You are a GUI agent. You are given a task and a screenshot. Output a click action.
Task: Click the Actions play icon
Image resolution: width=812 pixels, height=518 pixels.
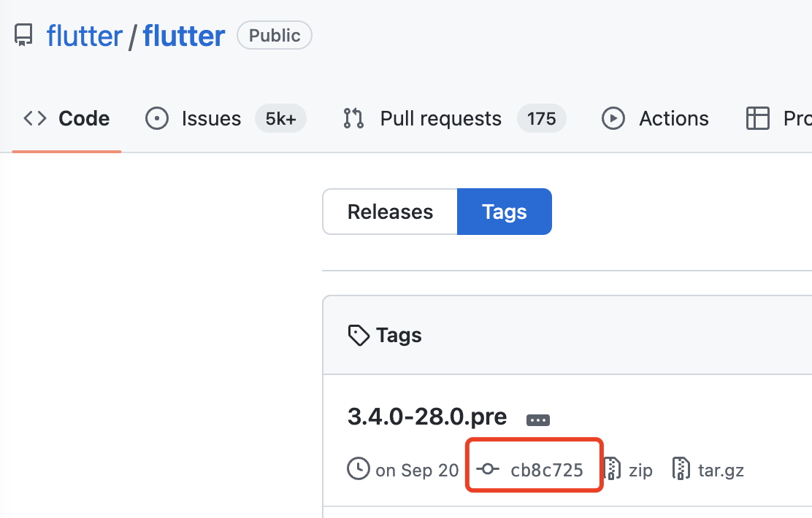click(x=613, y=118)
